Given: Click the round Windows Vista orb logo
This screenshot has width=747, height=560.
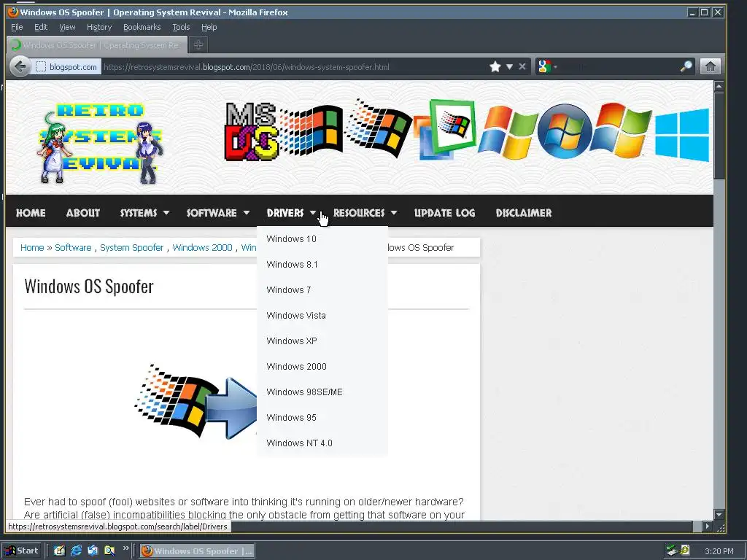Looking at the screenshot, I should click(565, 131).
